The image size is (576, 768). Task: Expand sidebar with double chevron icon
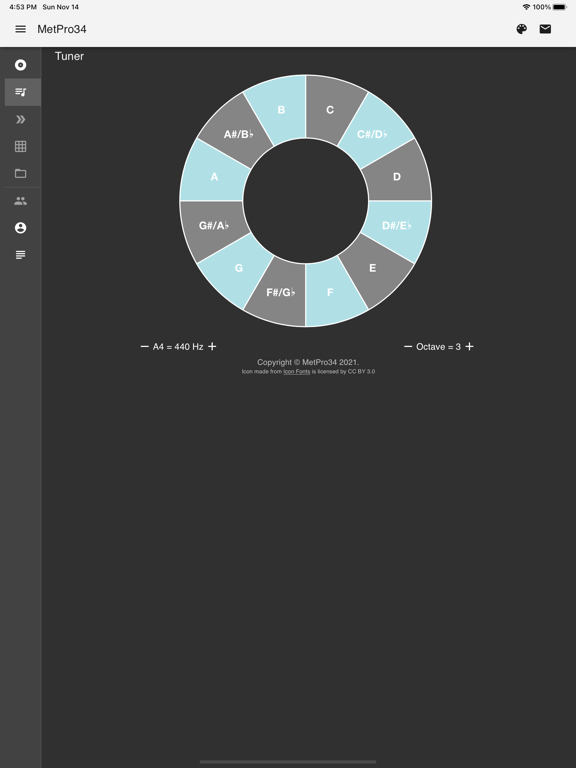pyautogui.click(x=21, y=120)
